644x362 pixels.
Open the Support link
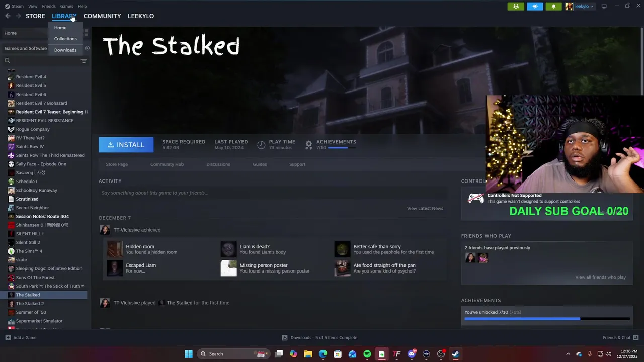(297, 164)
